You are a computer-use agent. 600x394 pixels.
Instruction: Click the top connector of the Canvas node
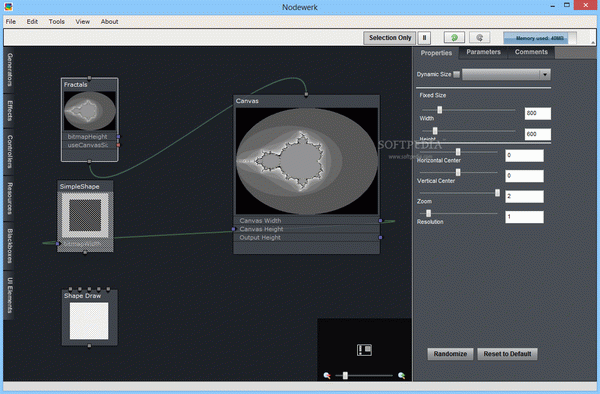[306, 94]
